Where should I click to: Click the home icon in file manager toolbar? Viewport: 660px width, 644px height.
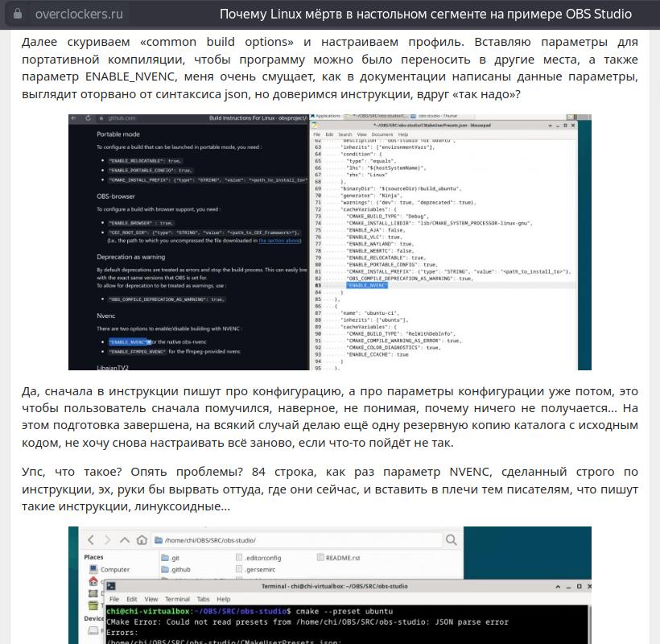click(142, 539)
